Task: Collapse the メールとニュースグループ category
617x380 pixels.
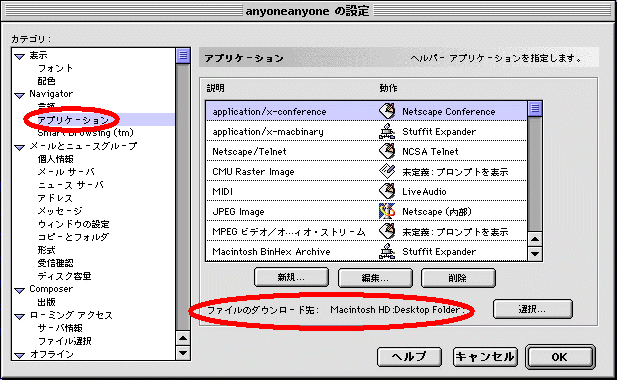Action: 20,147
